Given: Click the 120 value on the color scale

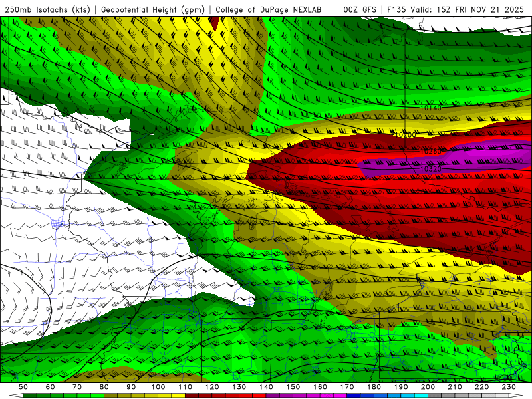Looking at the screenshot, I should (x=212, y=387).
